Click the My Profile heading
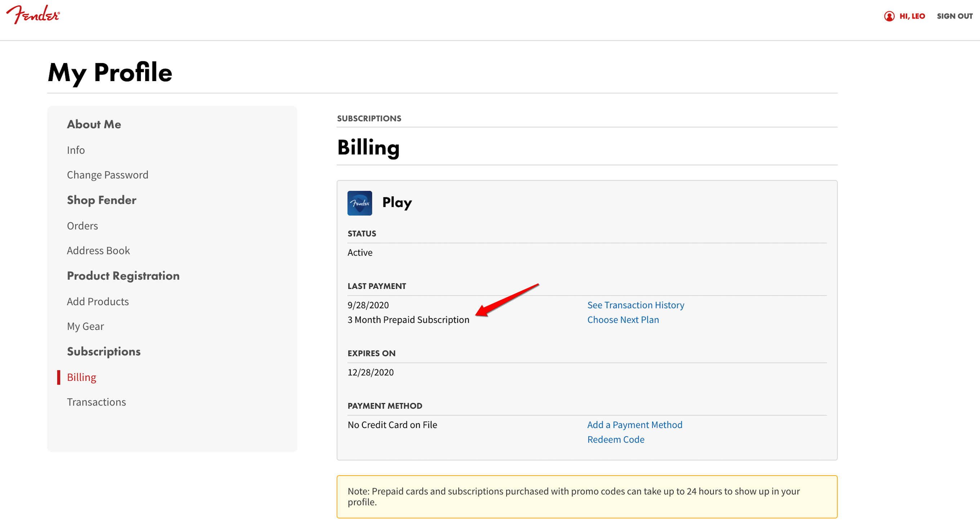 click(110, 72)
